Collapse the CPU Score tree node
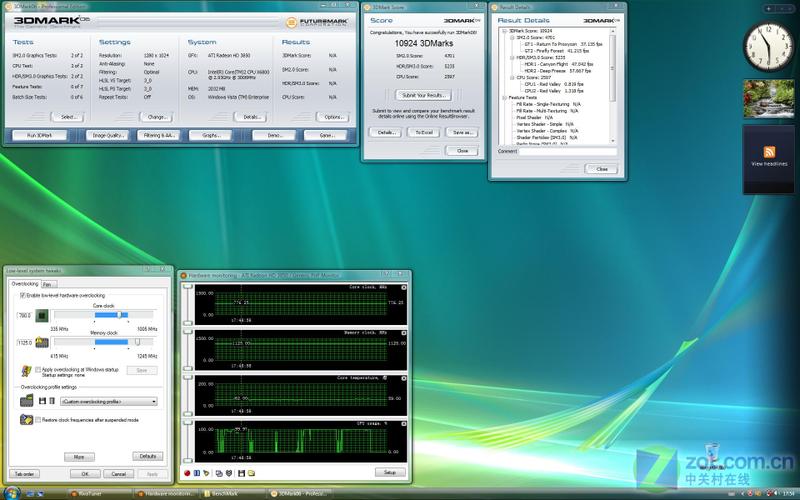800x500 pixels. tap(512, 78)
